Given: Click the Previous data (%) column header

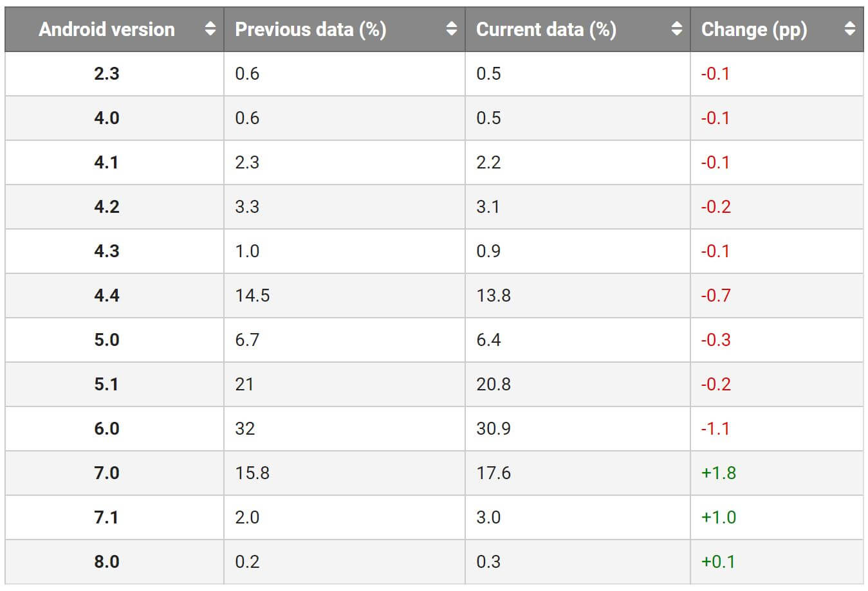Looking at the screenshot, I should 310,30.
